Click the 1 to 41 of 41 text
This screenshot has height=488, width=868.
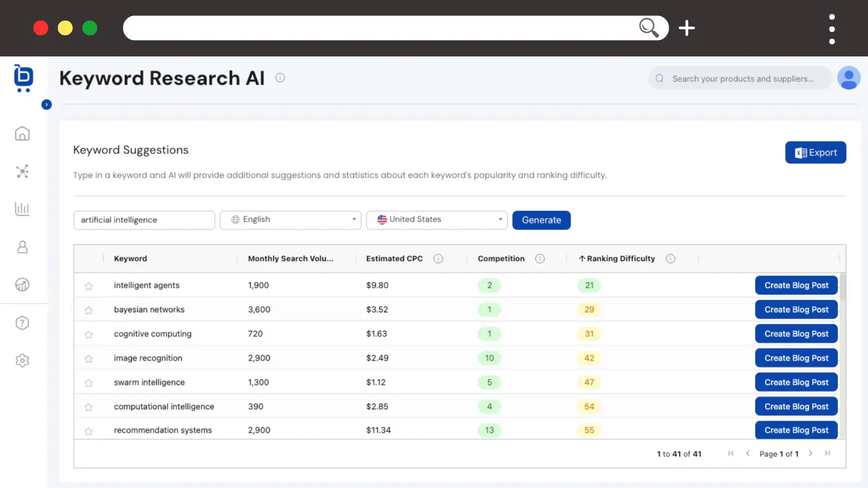click(679, 454)
